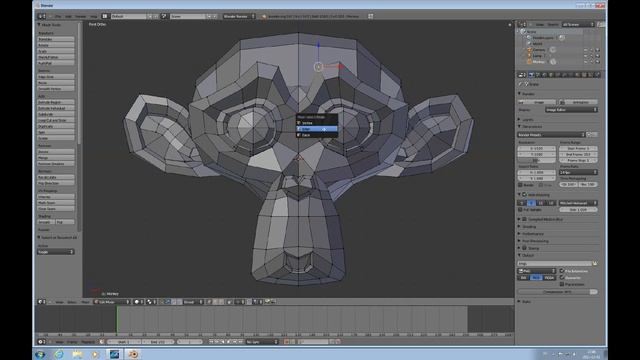Toggle Monkey visibility eye in outliner
The image size is (640, 360).
585,62
